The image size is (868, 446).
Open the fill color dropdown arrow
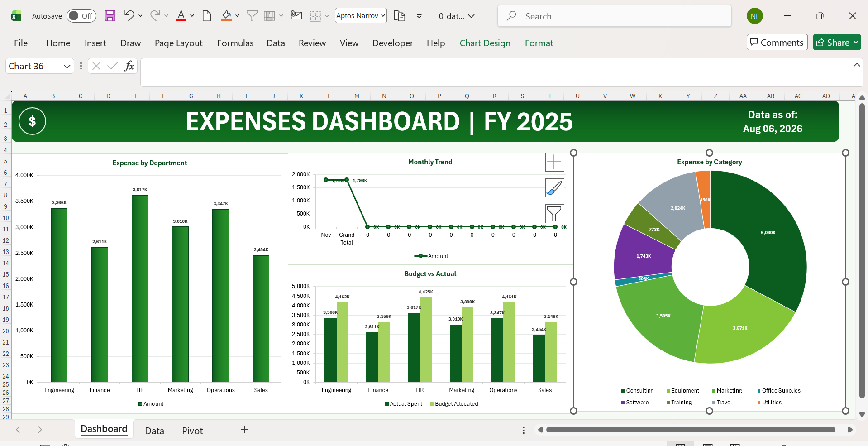click(237, 16)
